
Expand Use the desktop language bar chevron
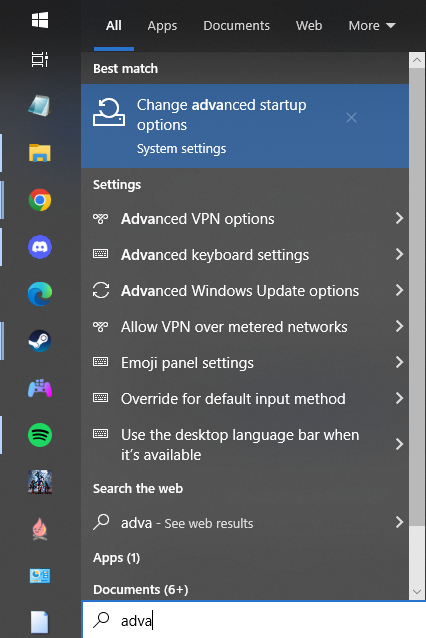[400, 444]
